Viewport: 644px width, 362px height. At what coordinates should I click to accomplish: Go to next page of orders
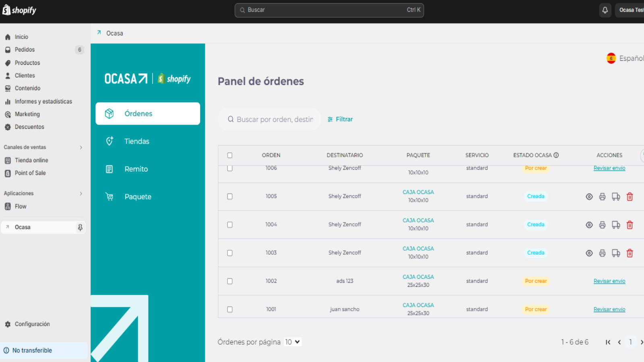coord(642,342)
